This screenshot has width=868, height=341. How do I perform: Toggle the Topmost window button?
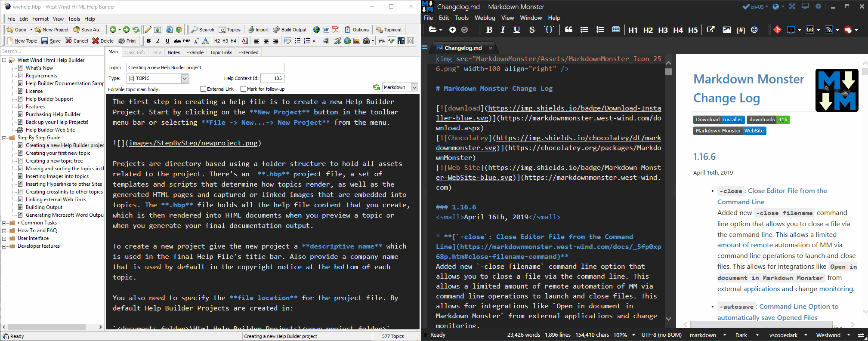(x=389, y=30)
